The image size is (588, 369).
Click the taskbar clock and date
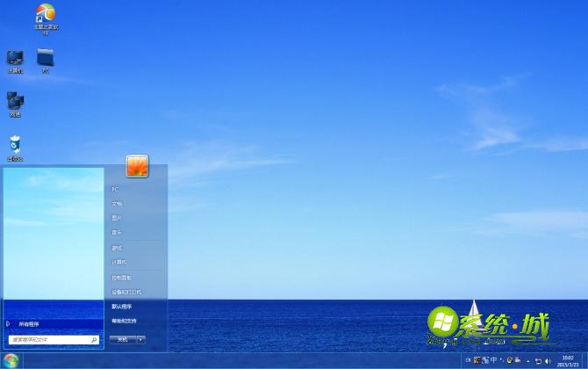click(567, 360)
